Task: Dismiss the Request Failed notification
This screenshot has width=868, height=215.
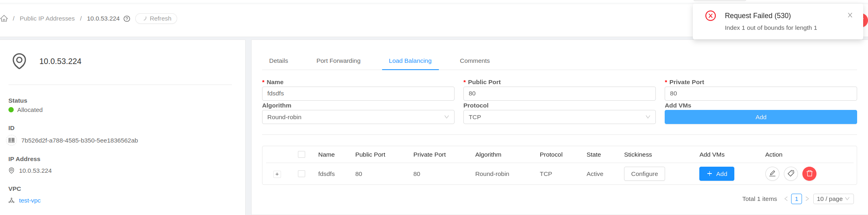Action: [850, 15]
